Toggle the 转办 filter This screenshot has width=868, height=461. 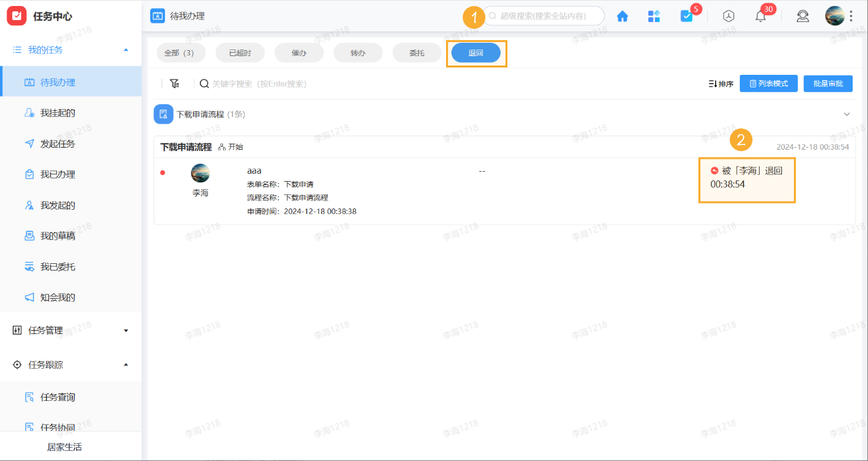pyautogui.click(x=358, y=52)
